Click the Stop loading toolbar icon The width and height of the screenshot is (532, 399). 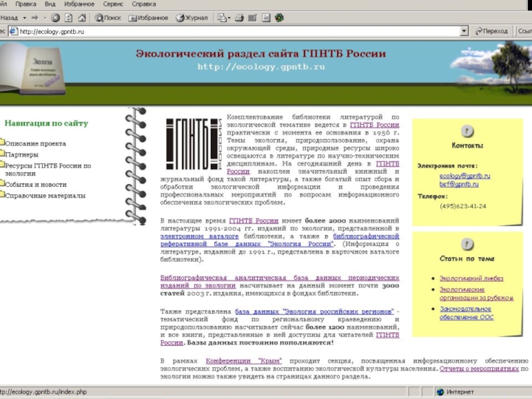(55, 18)
